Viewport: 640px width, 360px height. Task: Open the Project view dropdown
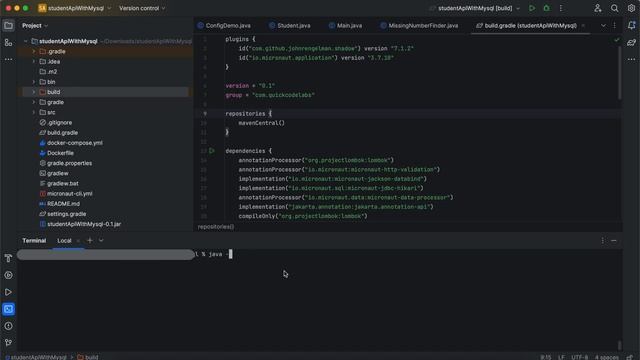point(35,26)
